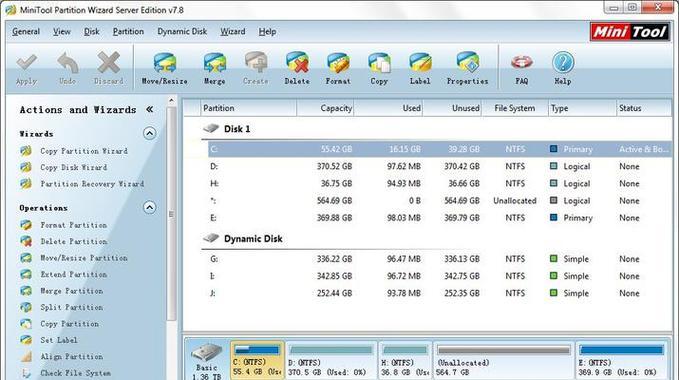Image resolution: width=679 pixels, height=380 pixels.
Task: Open the Dynamic Disk menu
Action: click(x=182, y=32)
